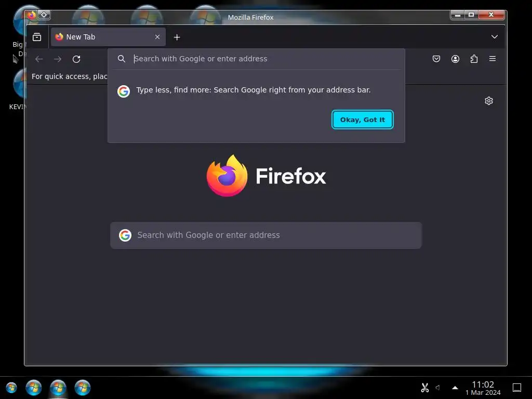Open the third taskbar Windows orb
Viewport: 532px width, 399px height.
58,388
